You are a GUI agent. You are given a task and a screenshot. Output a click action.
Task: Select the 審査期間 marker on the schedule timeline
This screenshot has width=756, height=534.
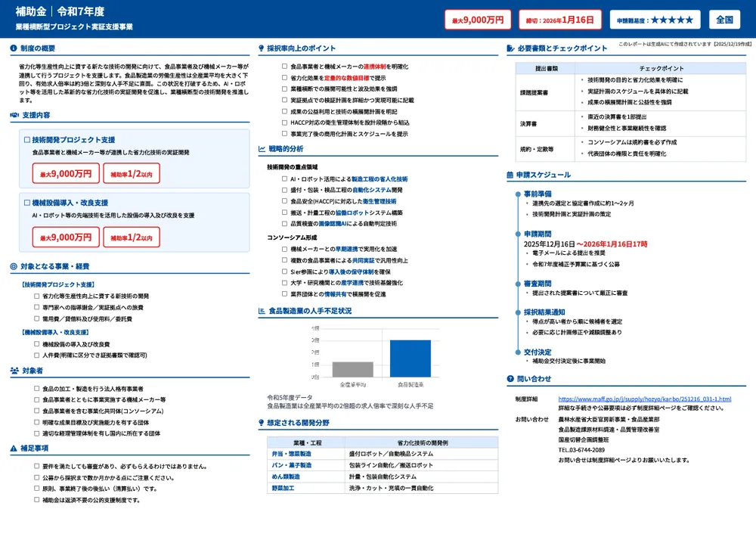(x=518, y=284)
